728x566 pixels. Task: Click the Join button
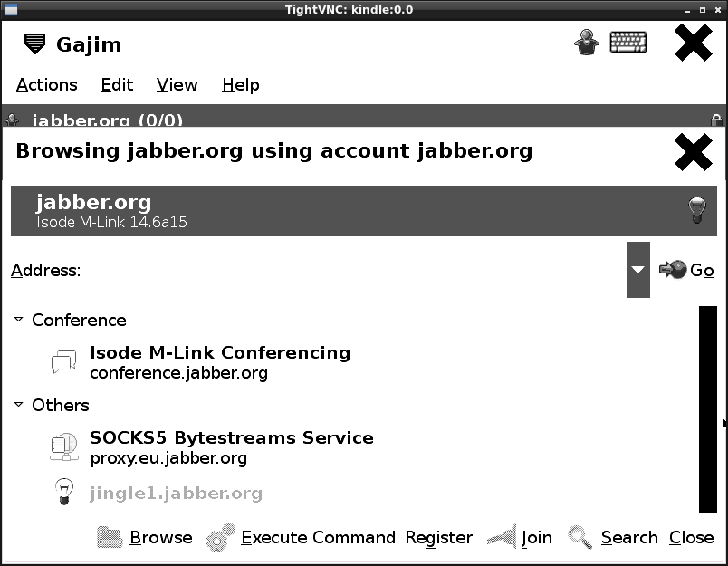point(520,538)
